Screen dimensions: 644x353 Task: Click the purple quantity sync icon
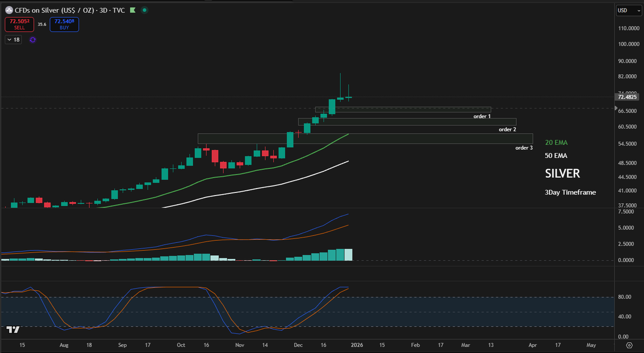click(x=33, y=40)
